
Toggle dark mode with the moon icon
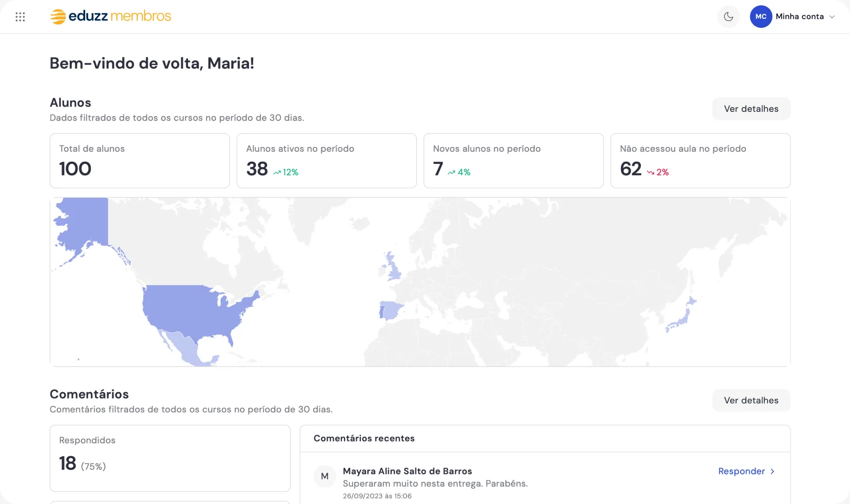coord(728,17)
